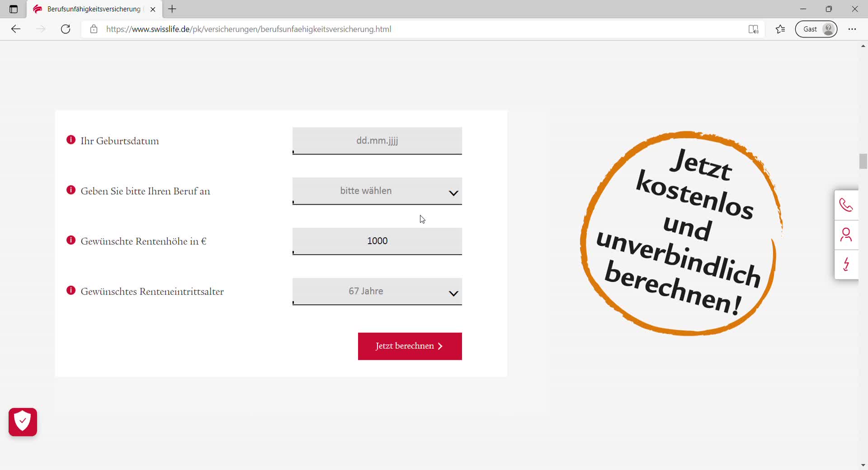Open a new browser tab
This screenshot has width=868, height=470.
(x=172, y=9)
